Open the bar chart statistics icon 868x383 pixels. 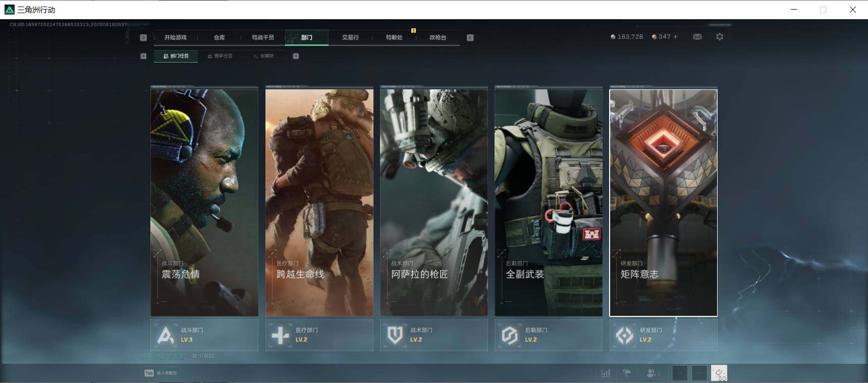pyautogui.click(x=606, y=373)
